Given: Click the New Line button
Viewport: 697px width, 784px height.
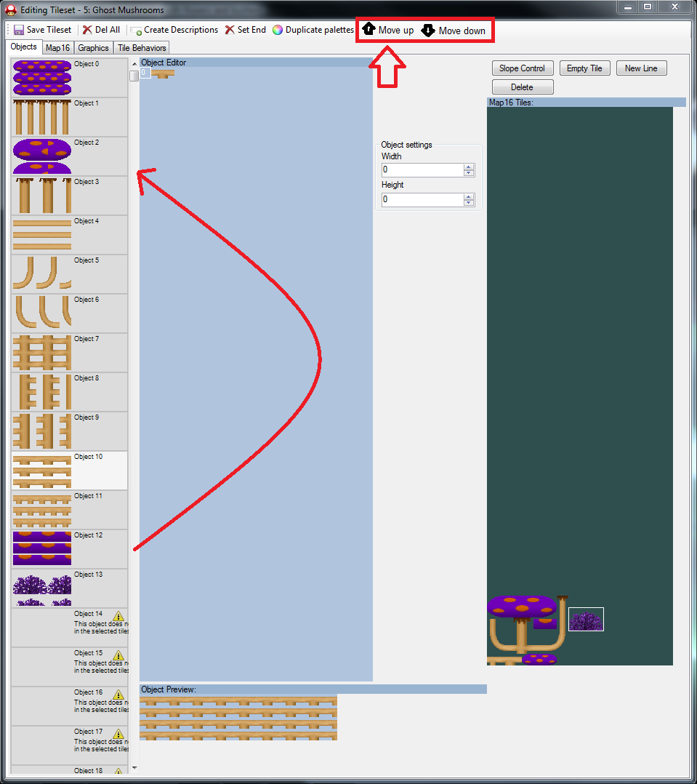Looking at the screenshot, I should (x=641, y=68).
